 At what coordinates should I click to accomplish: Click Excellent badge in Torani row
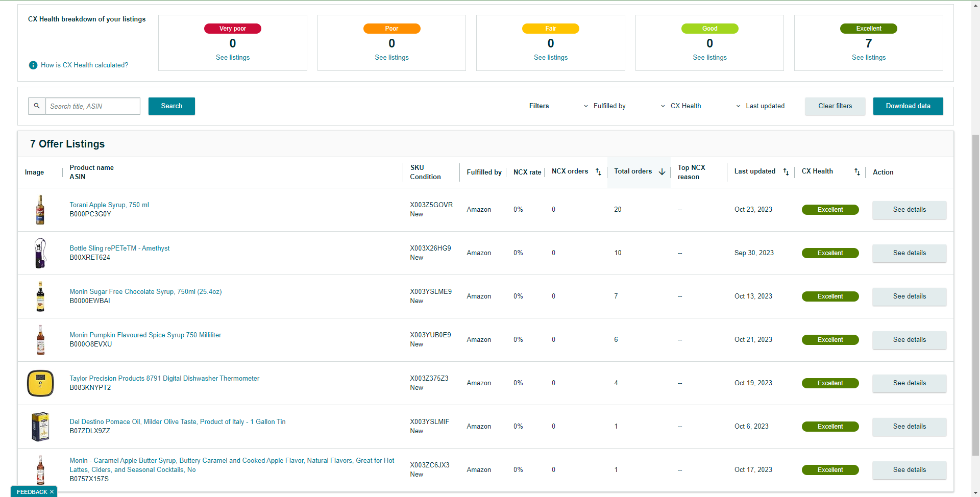pos(830,210)
